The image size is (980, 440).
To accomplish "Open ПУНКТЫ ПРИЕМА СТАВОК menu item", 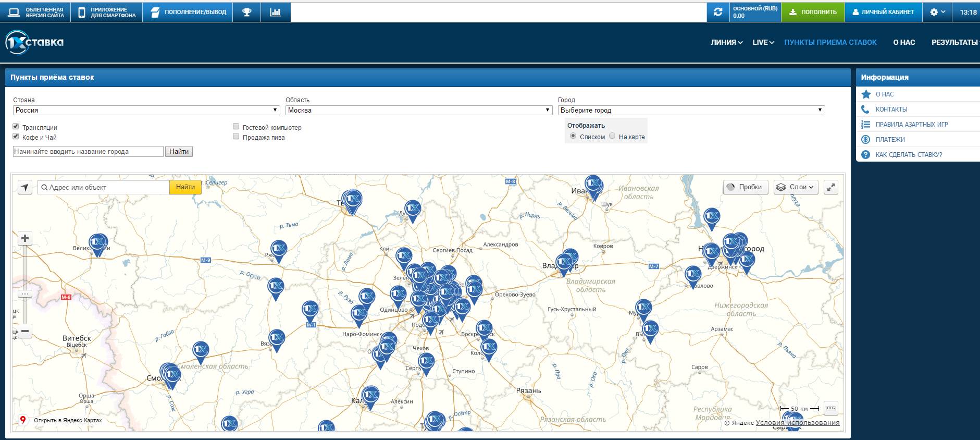I will click(x=830, y=42).
